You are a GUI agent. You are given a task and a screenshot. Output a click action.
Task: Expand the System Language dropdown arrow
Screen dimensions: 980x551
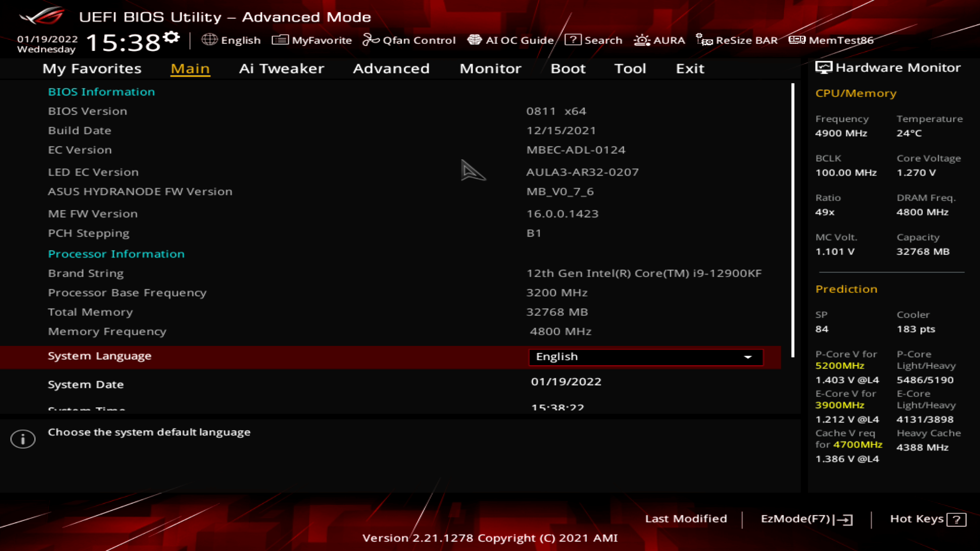(748, 357)
